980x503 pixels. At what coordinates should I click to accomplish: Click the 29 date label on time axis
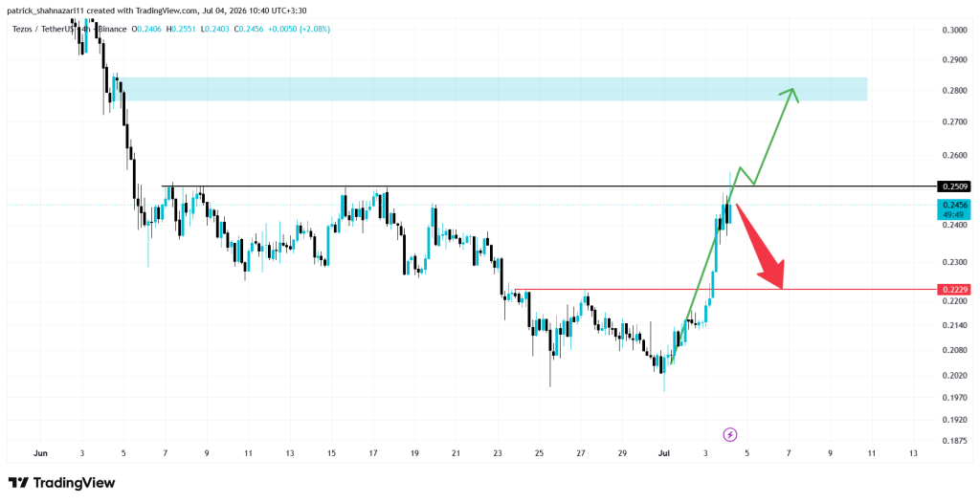click(x=622, y=453)
